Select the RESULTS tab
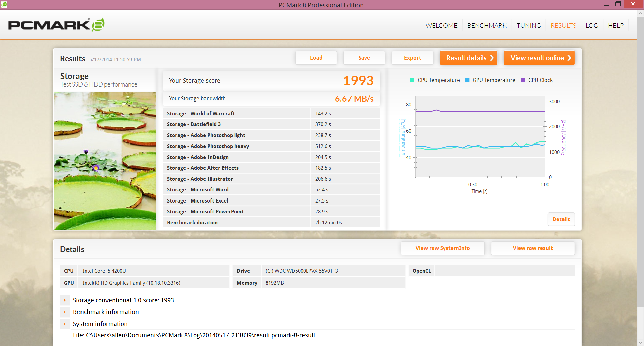Screen dimensions: 644x346 coord(563,25)
